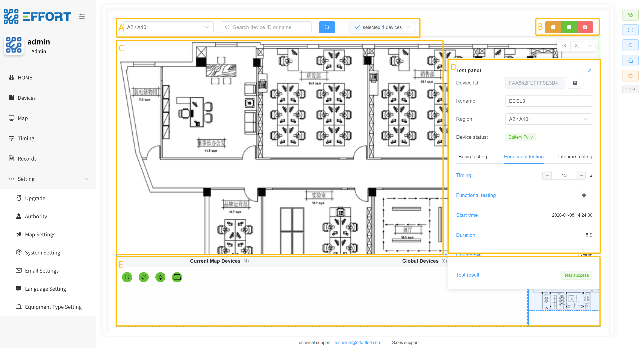
Task: Open Map Settings in the sidebar
Action: point(40,234)
